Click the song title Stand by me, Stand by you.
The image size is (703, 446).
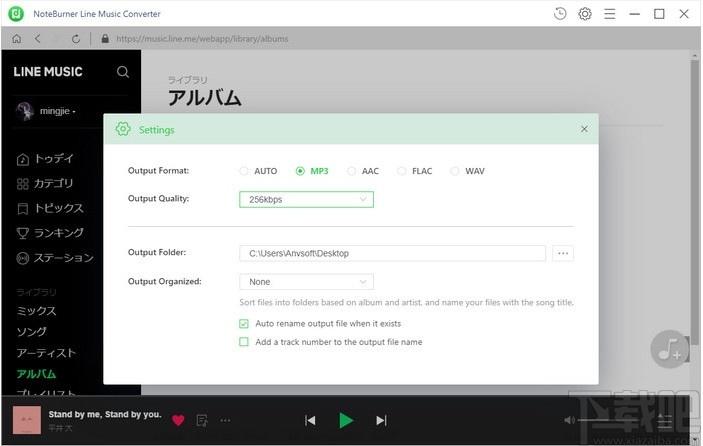tap(105, 414)
